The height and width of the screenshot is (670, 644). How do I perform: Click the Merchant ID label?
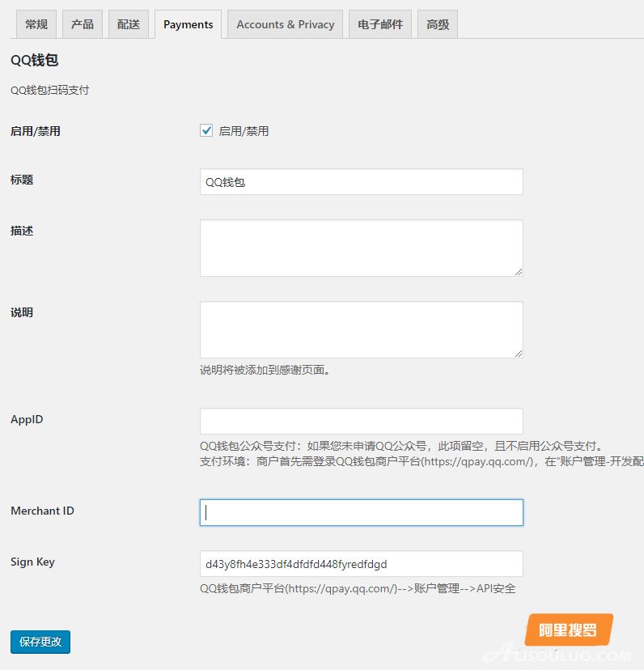(42, 511)
